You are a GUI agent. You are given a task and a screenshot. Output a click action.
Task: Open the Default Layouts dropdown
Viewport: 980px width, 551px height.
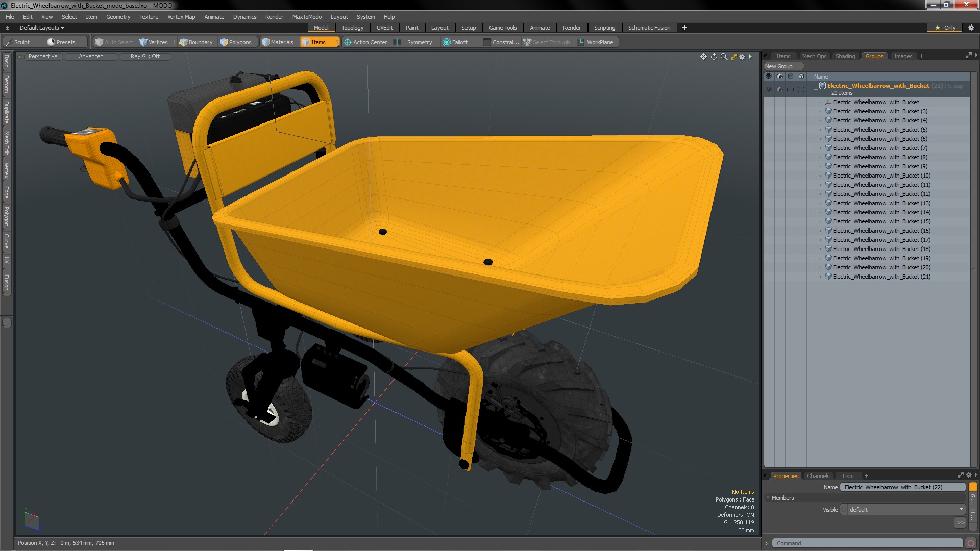coord(42,28)
